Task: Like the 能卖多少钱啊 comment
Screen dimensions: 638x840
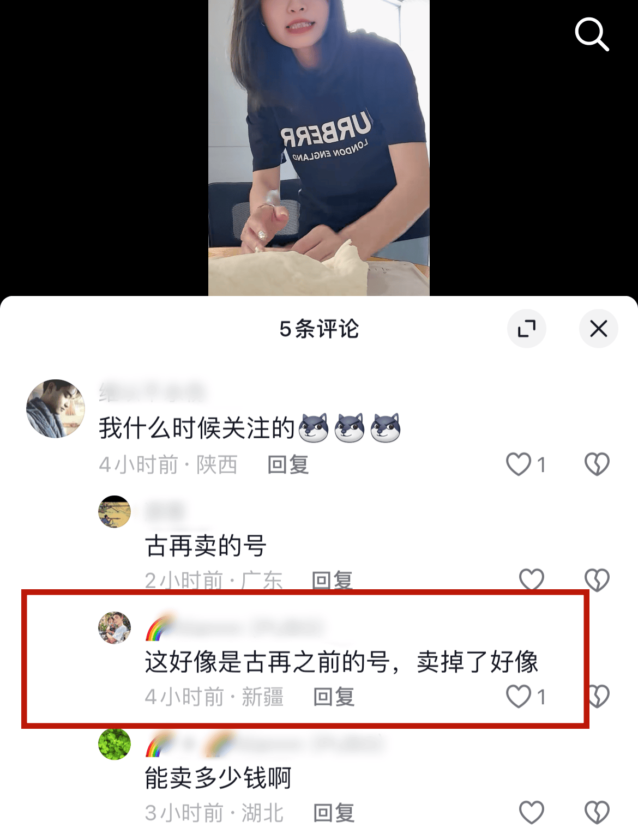Action: 532,812
